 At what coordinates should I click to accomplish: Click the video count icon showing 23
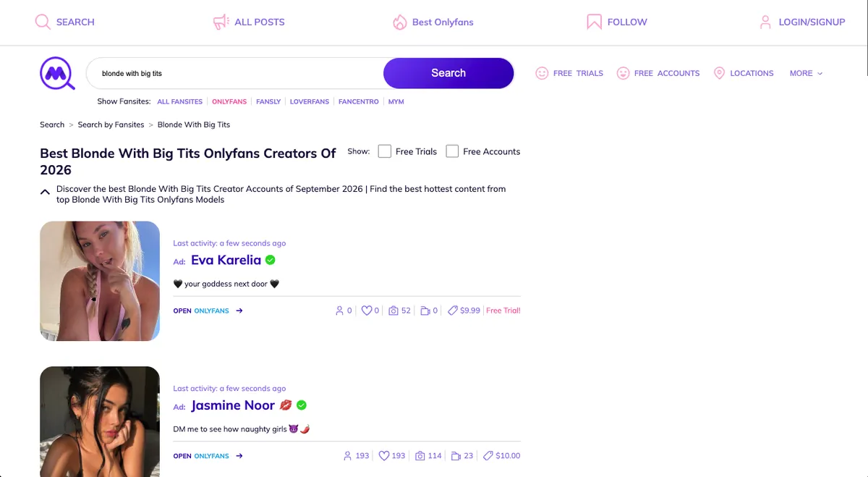456,456
